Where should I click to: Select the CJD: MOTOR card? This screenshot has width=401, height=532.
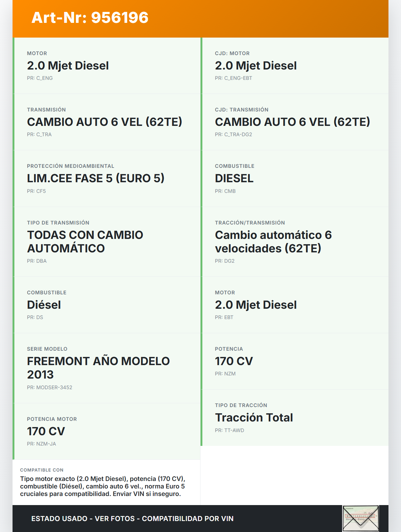(x=295, y=66)
